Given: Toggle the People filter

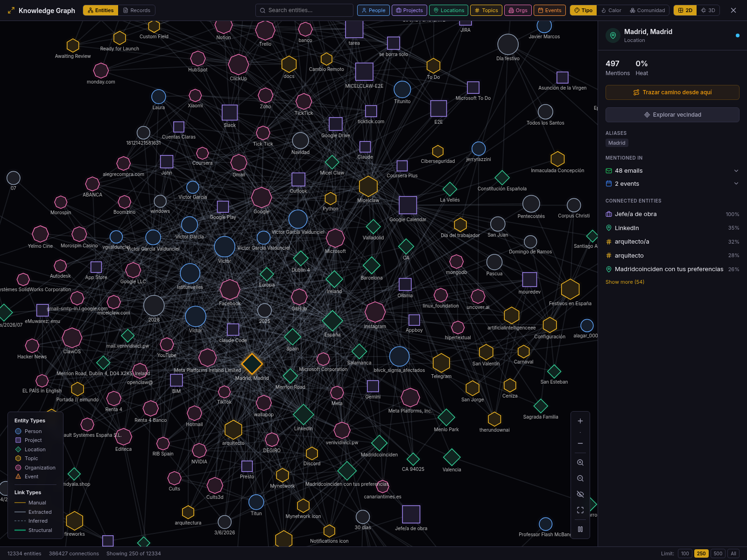Looking at the screenshot, I should click(373, 10).
